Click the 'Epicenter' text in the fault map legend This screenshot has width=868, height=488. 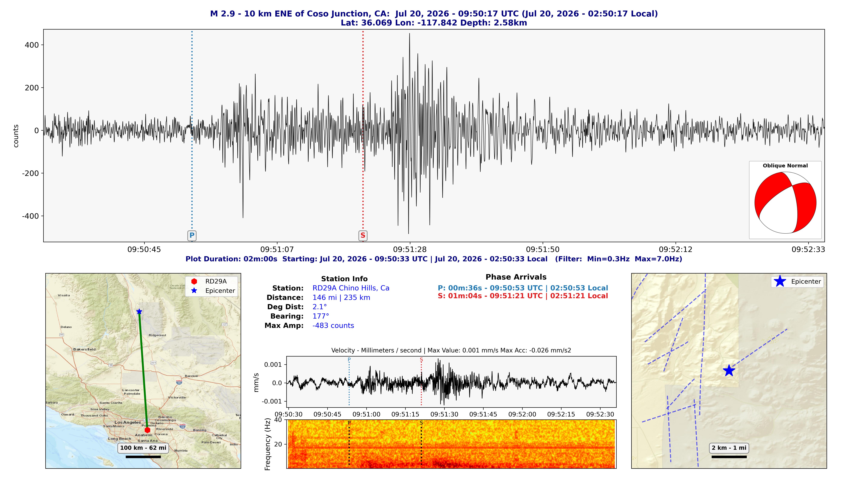(x=806, y=282)
